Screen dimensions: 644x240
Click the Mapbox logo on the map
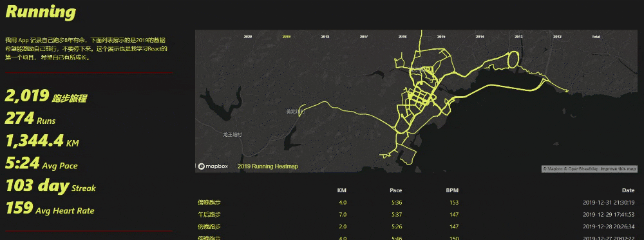(213, 166)
